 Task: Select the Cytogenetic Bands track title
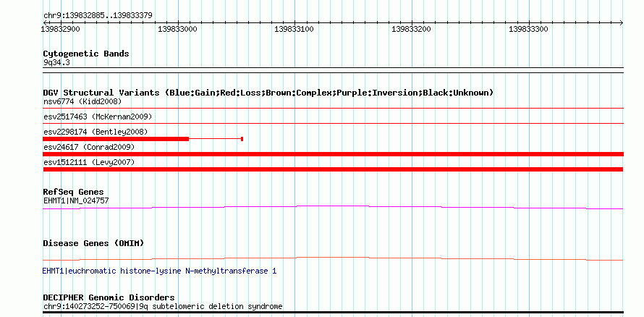click(86, 54)
